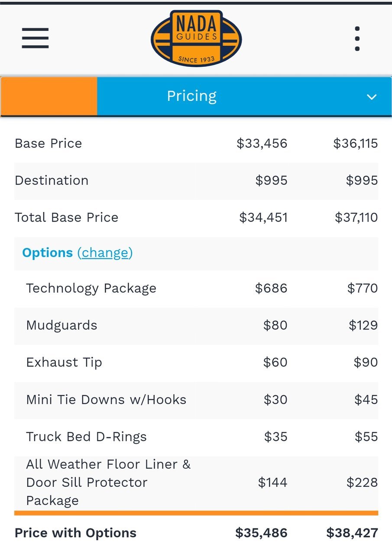Click the orange tab segment
The image size is (392, 554).
pos(49,96)
